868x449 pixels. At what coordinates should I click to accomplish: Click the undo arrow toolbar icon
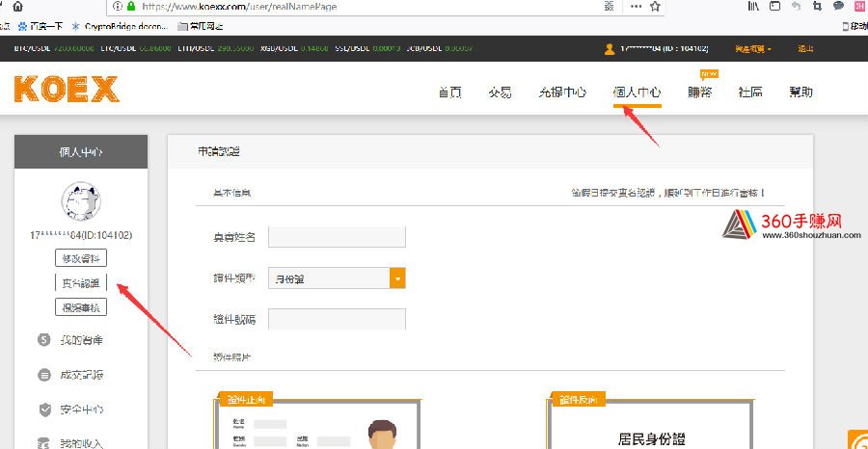pos(797,6)
